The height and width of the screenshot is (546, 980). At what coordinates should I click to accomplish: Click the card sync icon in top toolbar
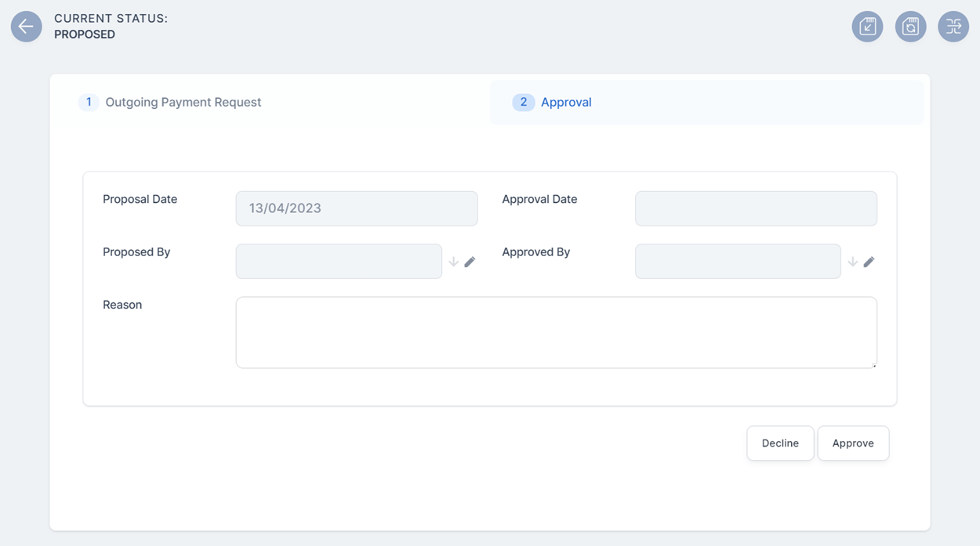coord(910,26)
